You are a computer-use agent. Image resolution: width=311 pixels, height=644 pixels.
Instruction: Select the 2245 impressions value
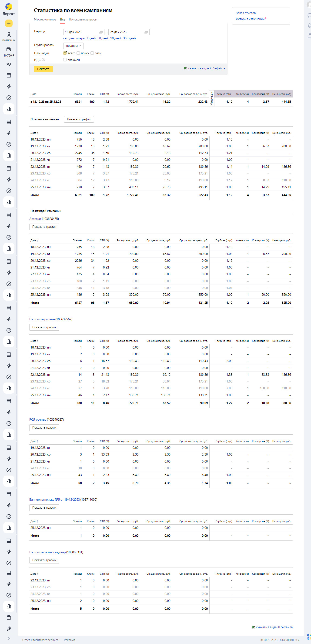[x=78, y=153]
